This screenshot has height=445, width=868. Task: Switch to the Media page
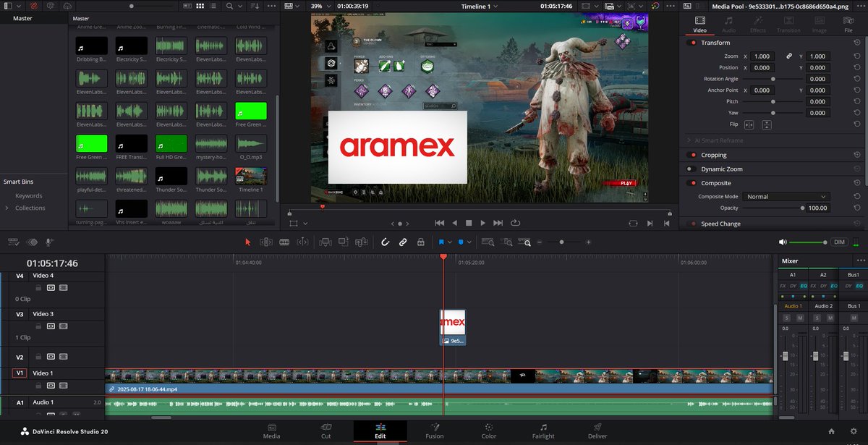pos(272,431)
